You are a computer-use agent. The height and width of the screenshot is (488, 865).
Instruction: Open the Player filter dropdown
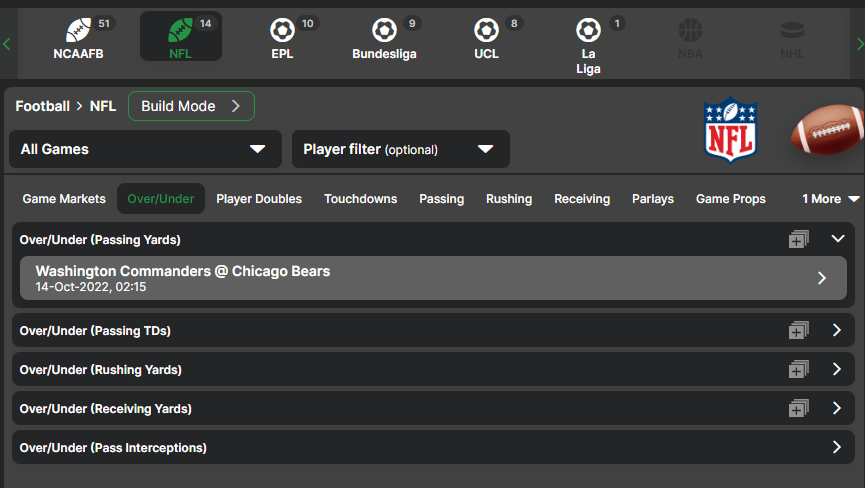401,149
